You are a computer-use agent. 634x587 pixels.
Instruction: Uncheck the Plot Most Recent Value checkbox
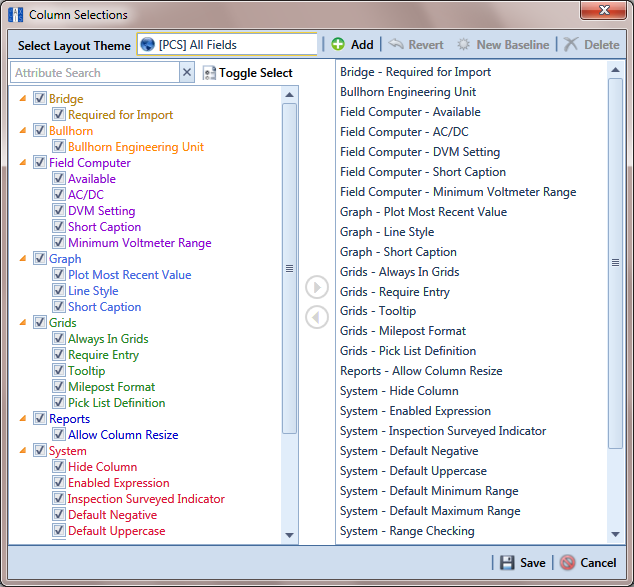59,274
